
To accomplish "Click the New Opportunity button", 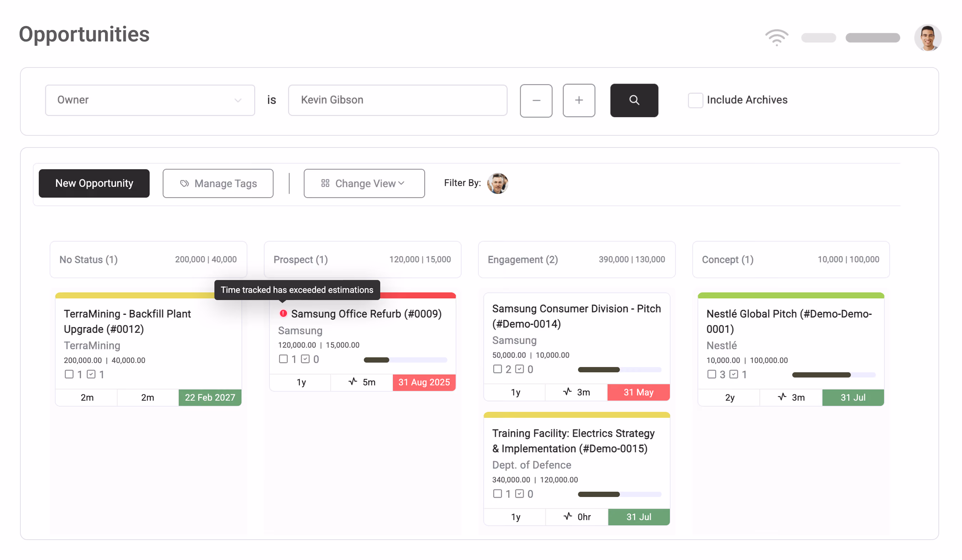I will coord(94,184).
